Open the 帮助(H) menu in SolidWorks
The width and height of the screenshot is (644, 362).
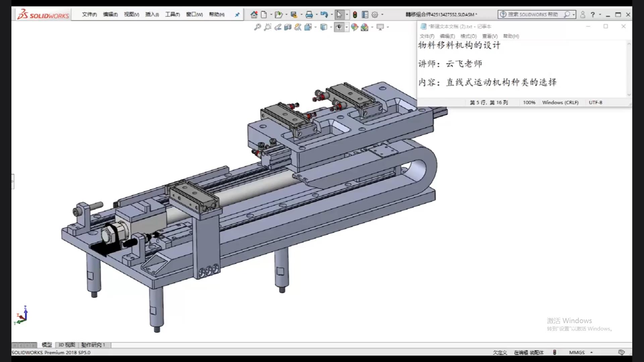point(217,14)
